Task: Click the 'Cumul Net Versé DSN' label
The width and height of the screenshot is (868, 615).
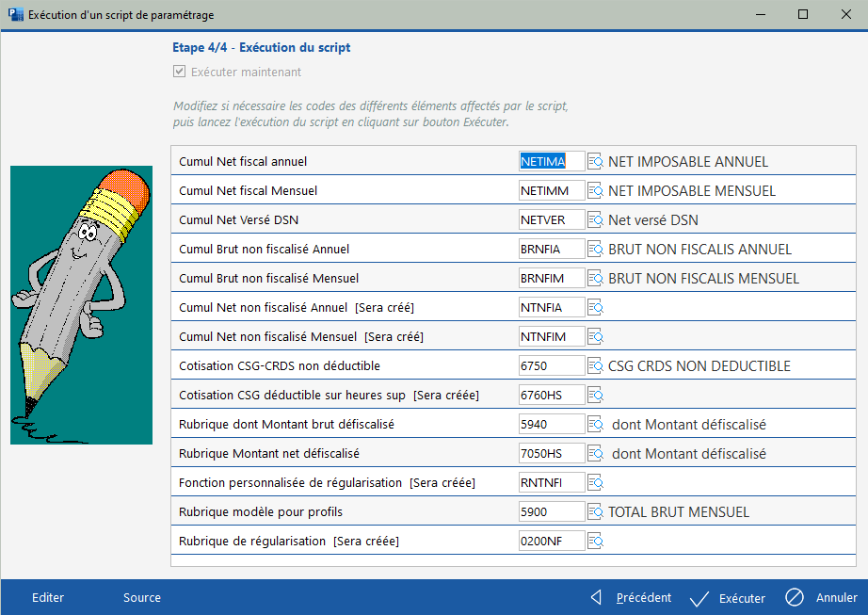Action: click(238, 220)
